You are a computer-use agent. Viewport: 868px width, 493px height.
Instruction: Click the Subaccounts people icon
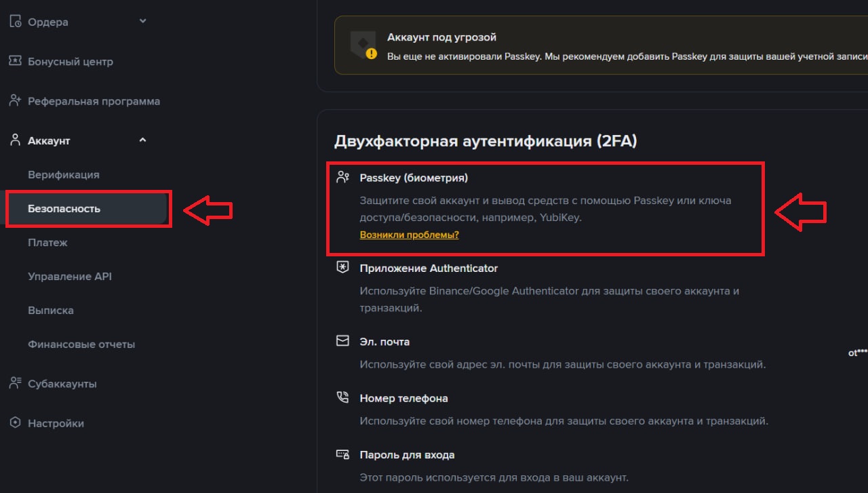[x=15, y=383]
